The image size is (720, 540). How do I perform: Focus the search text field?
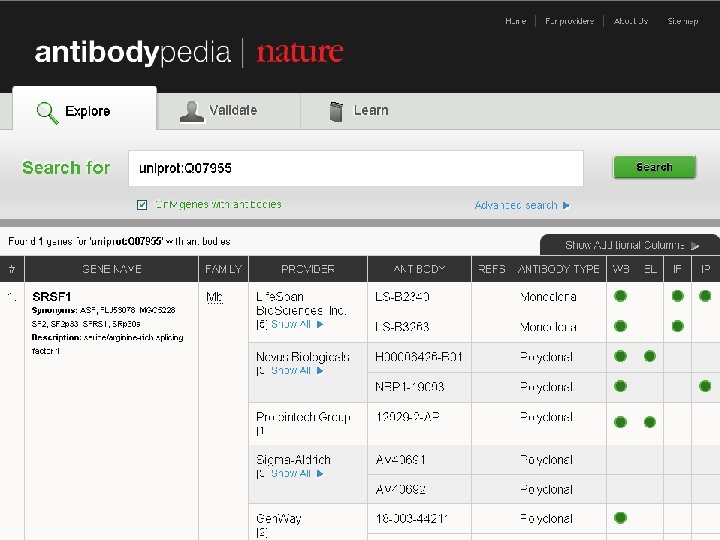(356, 168)
